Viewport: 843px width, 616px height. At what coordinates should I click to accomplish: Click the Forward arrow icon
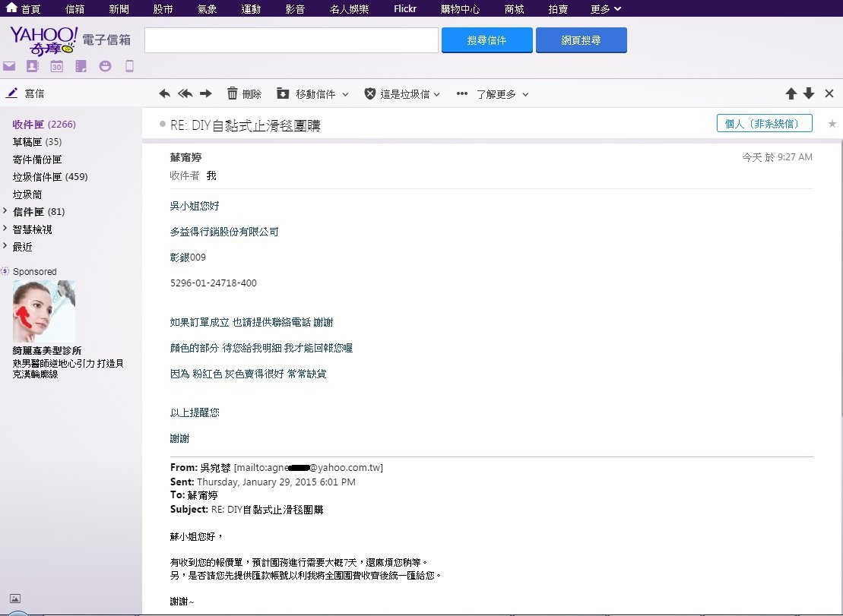[x=205, y=94]
